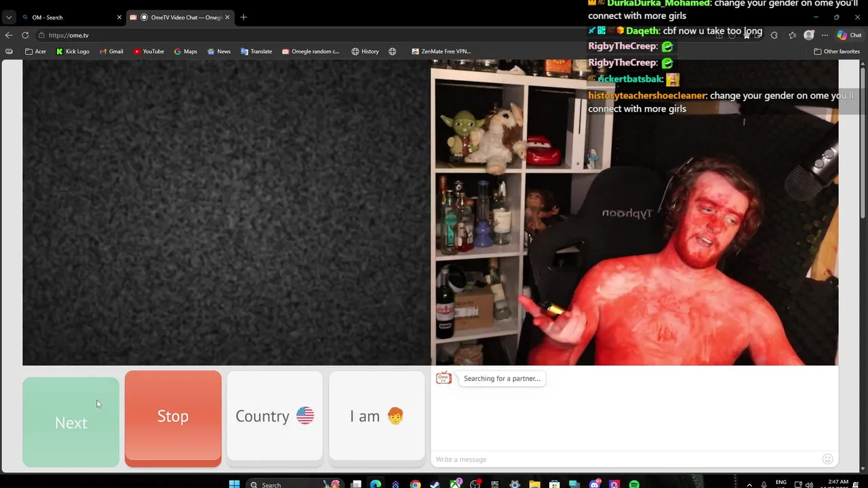The height and width of the screenshot is (488, 868).
Task: Open Spotify from the taskbar
Action: (x=634, y=484)
